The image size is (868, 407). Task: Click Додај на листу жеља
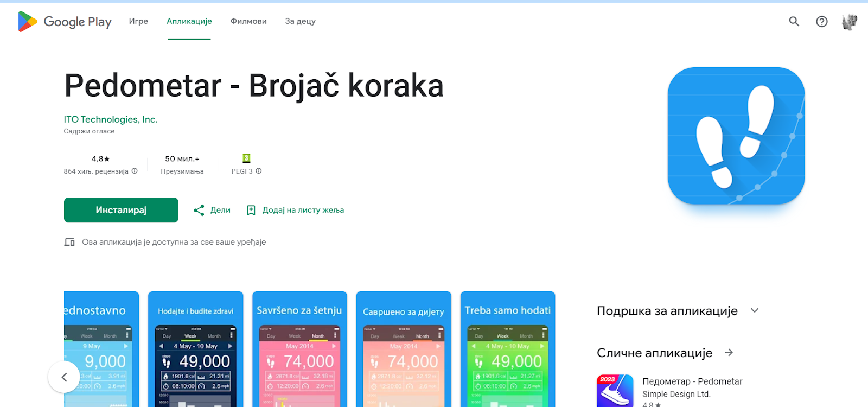click(x=295, y=210)
